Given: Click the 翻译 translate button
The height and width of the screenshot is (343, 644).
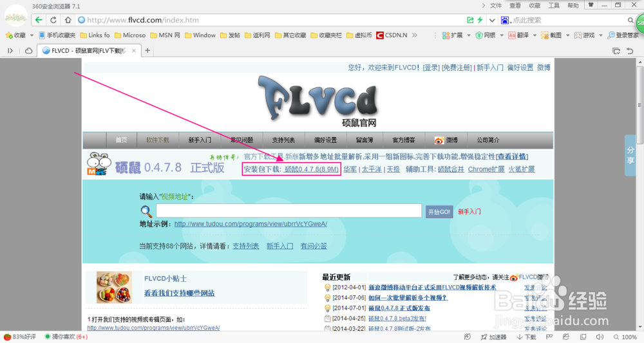Looking at the screenshot, I should [x=518, y=35].
